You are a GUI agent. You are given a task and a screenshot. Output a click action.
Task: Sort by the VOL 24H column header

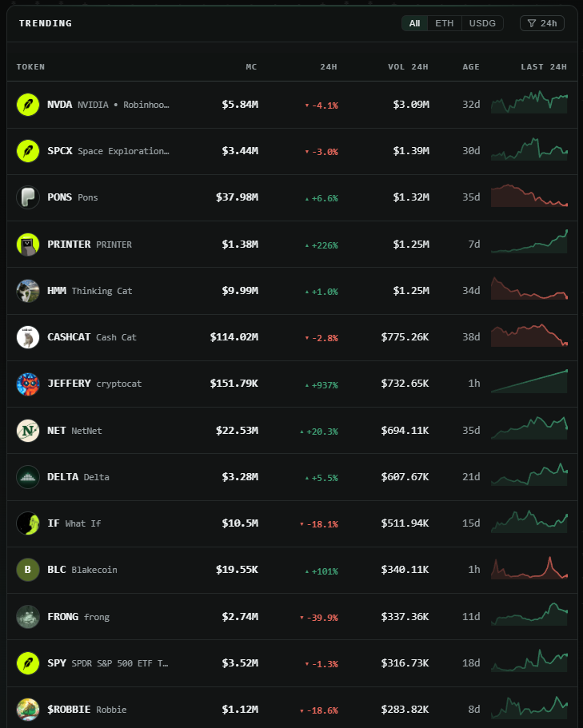[408, 67]
